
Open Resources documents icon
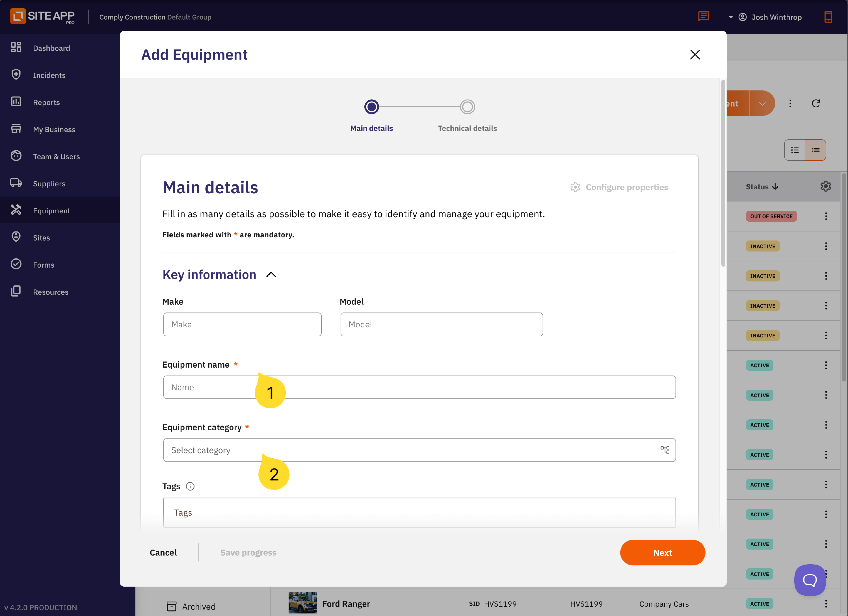[16, 291]
